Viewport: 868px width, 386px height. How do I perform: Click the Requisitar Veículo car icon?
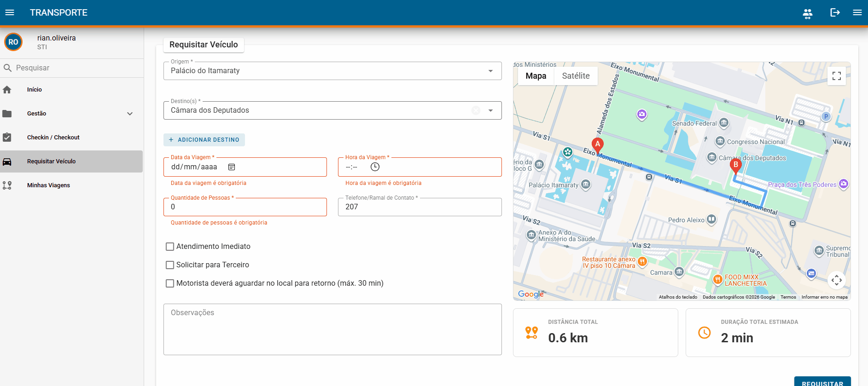7,161
